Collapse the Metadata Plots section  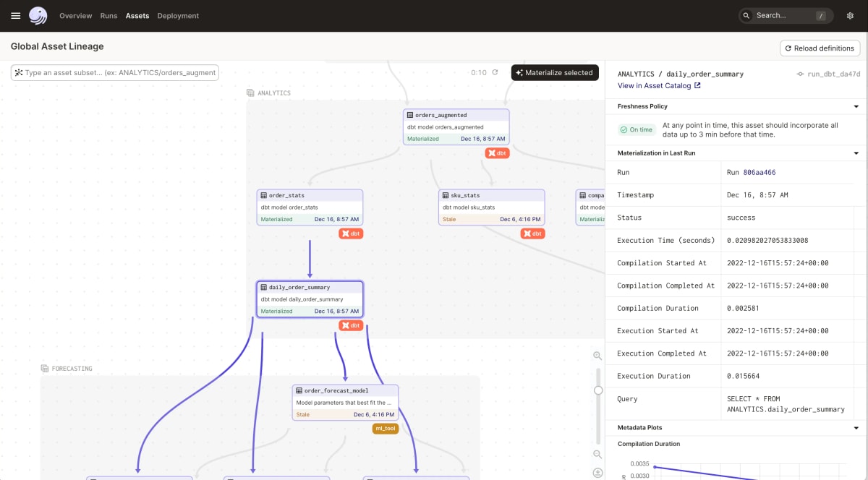[x=856, y=427]
